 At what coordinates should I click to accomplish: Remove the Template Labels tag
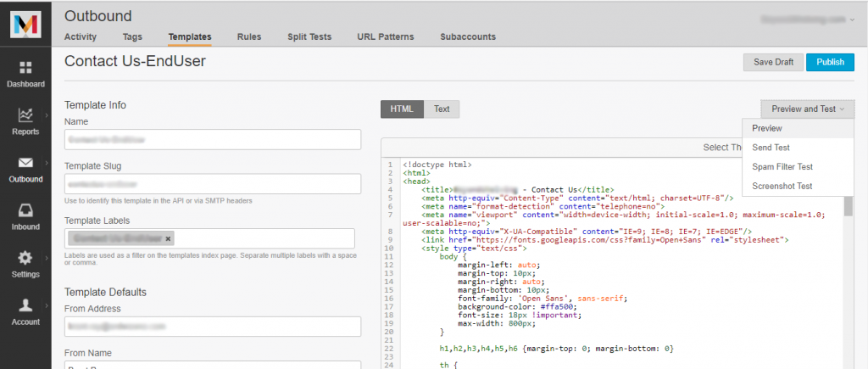[x=168, y=239]
